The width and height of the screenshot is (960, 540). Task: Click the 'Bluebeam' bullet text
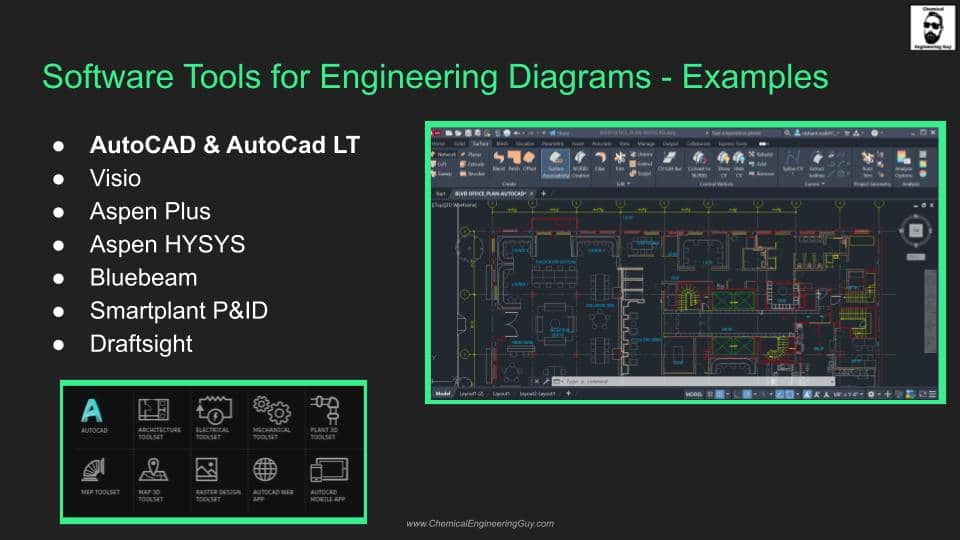coord(143,277)
